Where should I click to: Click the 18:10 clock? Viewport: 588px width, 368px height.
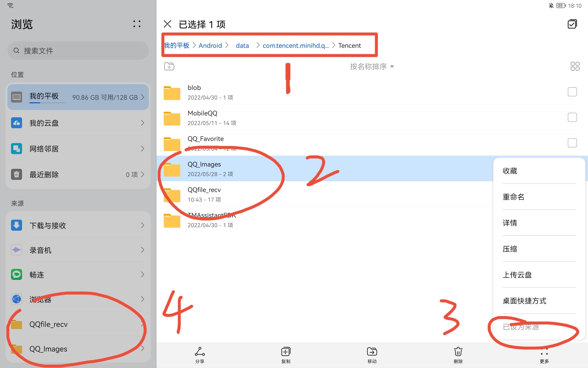click(x=575, y=6)
